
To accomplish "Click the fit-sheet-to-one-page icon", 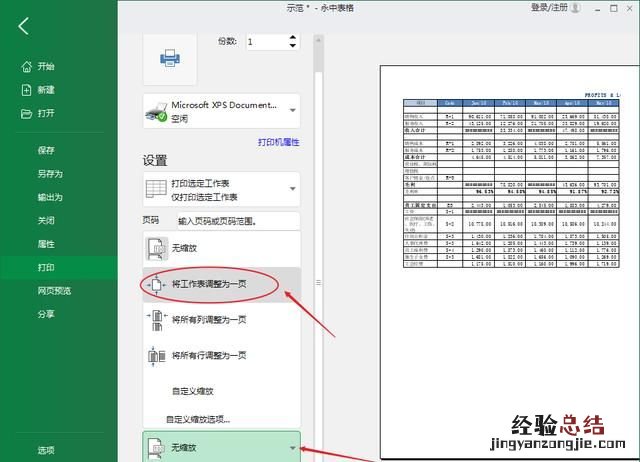I will [156, 284].
